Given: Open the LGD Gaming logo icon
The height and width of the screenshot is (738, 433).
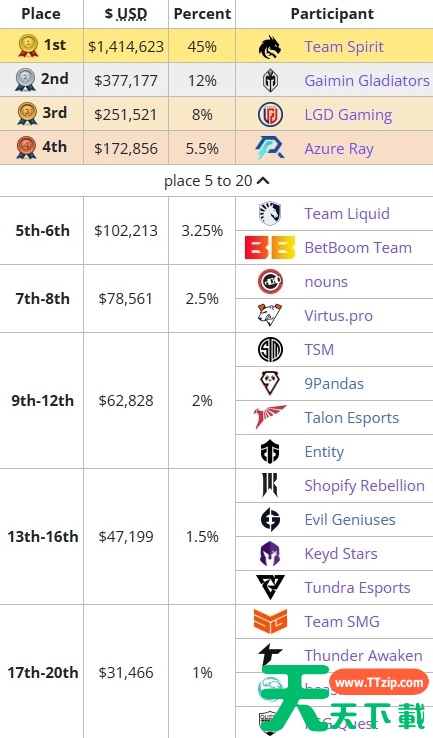Looking at the screenshot, I should (x=270, y=114).
